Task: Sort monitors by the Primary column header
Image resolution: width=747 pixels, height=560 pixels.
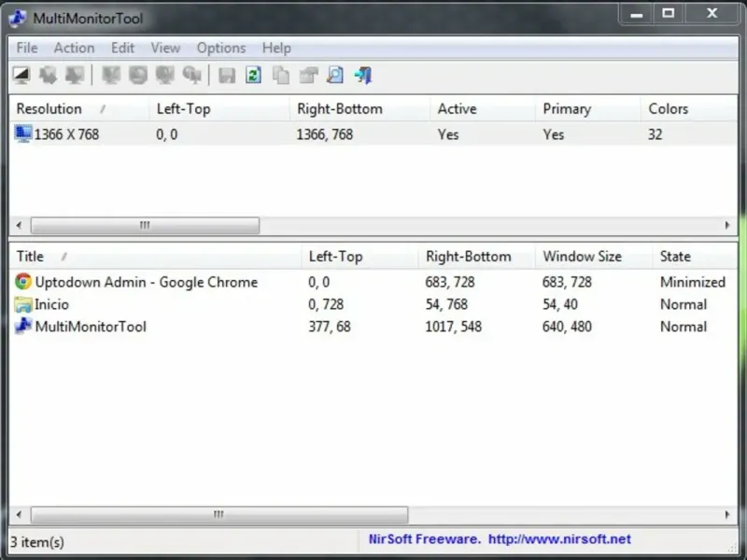Action: coord(588,109)
